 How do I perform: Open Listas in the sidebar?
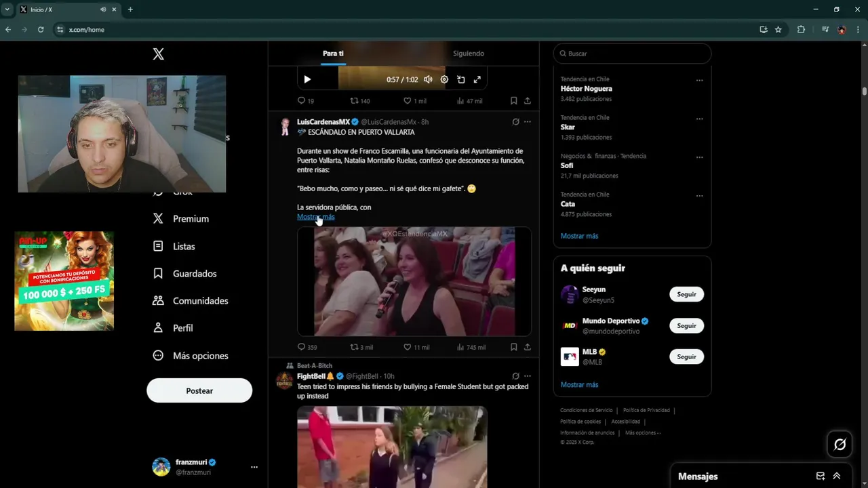point(174,247)
